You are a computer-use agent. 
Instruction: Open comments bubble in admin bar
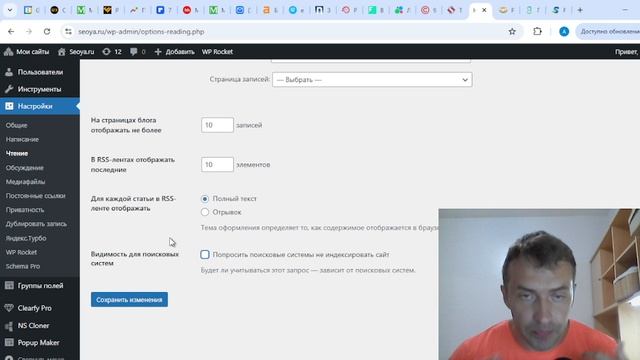click(x=138, y=52)
